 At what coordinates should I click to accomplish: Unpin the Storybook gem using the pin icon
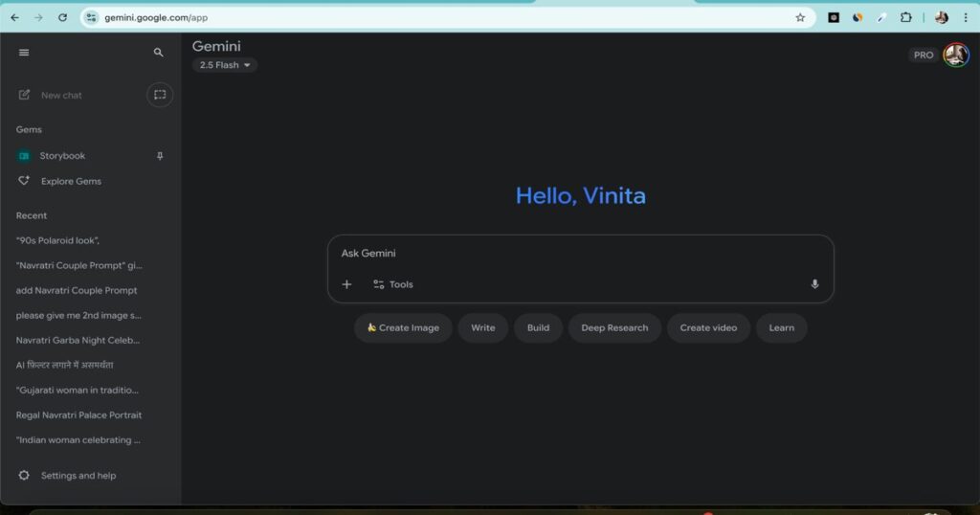pos(160,156)
